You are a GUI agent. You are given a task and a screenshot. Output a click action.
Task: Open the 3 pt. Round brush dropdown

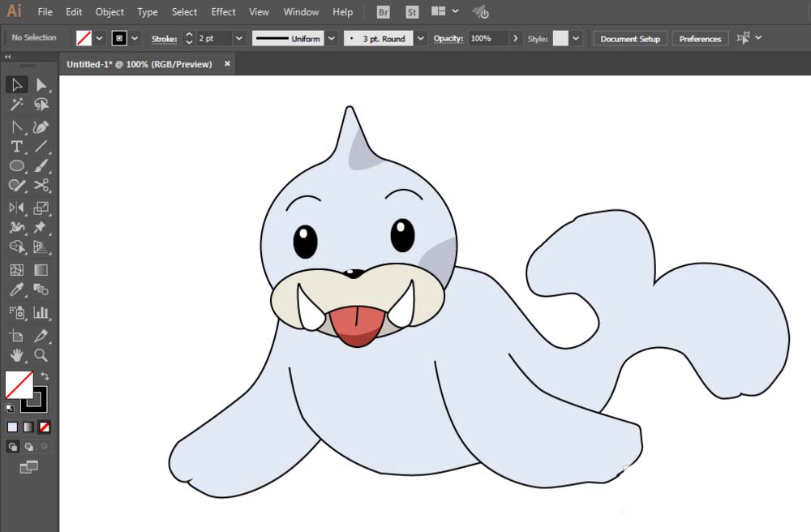point(421,38)
